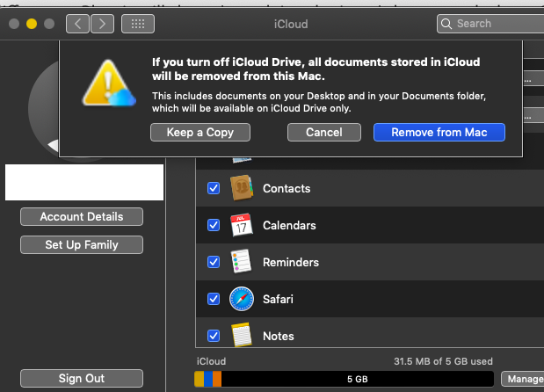
Task: Click the '31.5 MB of 5 GB used' text
Action: pos(443,361)
